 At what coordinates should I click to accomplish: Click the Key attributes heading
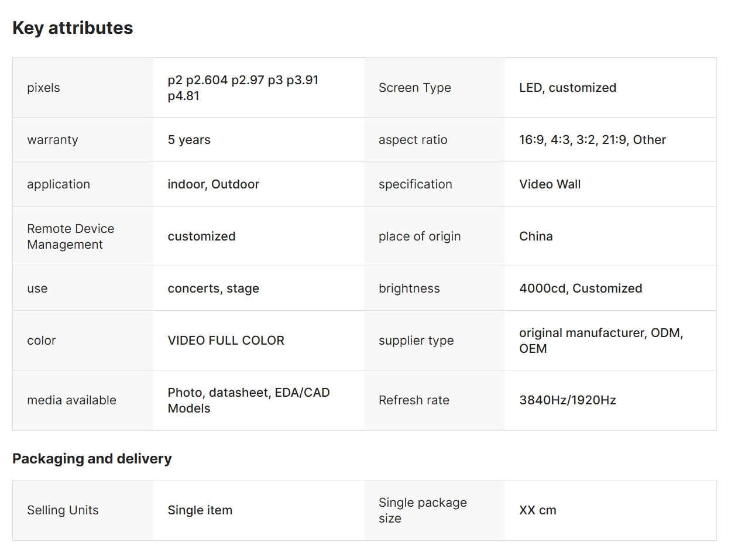pyautogui.click(x=73, y=28)
